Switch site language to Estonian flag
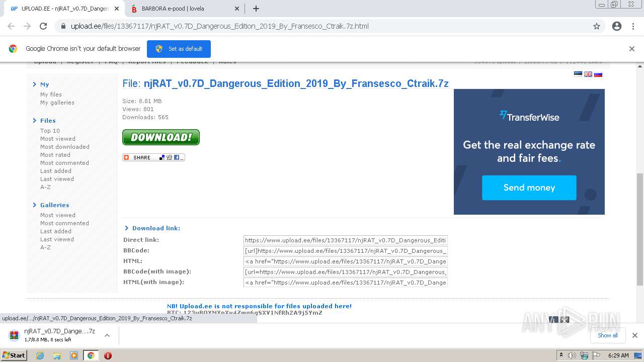The width and height of the screenshot is (644, 362). point(578,74)
